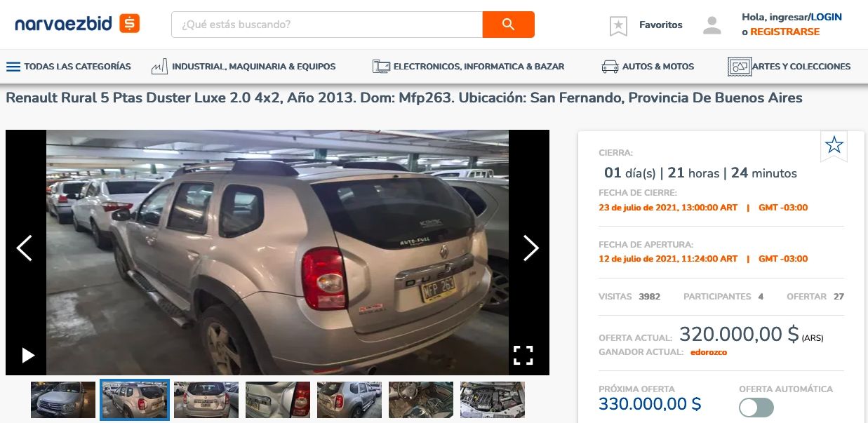
Task: Show next car photo with right arrow
Action: (x=530, y=248)
